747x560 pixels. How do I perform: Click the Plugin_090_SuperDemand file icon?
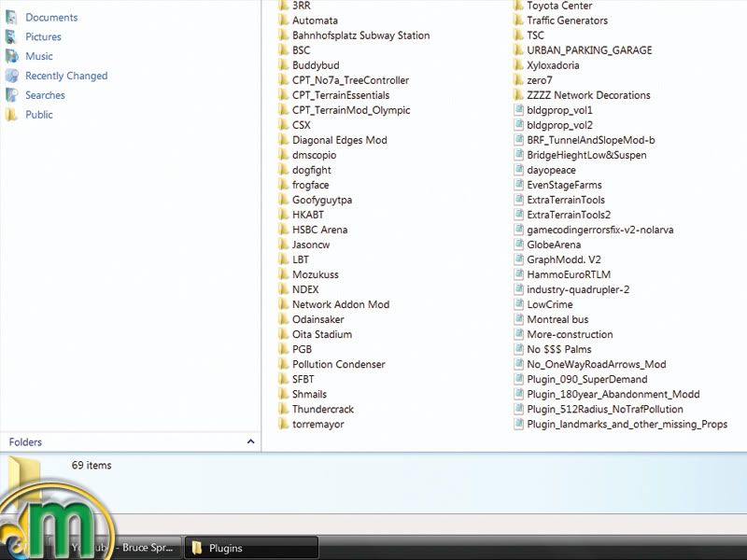[x=519, y=379]
